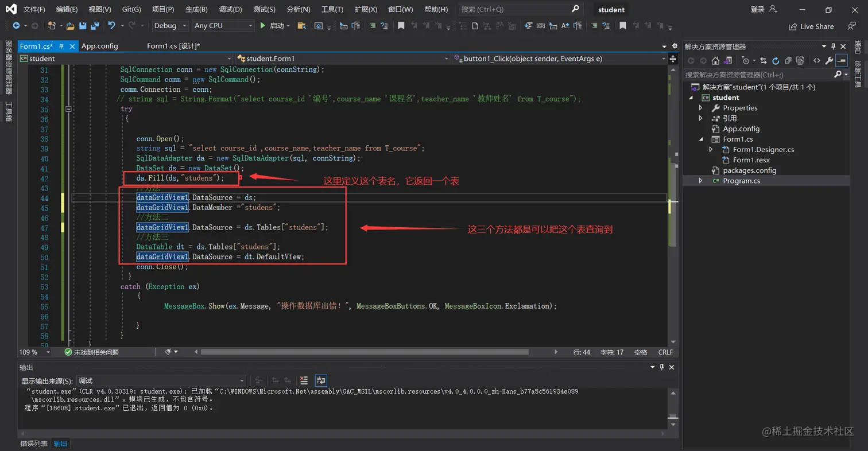The image size is (868, 451).
Task: Click the editor's horizontal scrollbar
Action: 365,352
